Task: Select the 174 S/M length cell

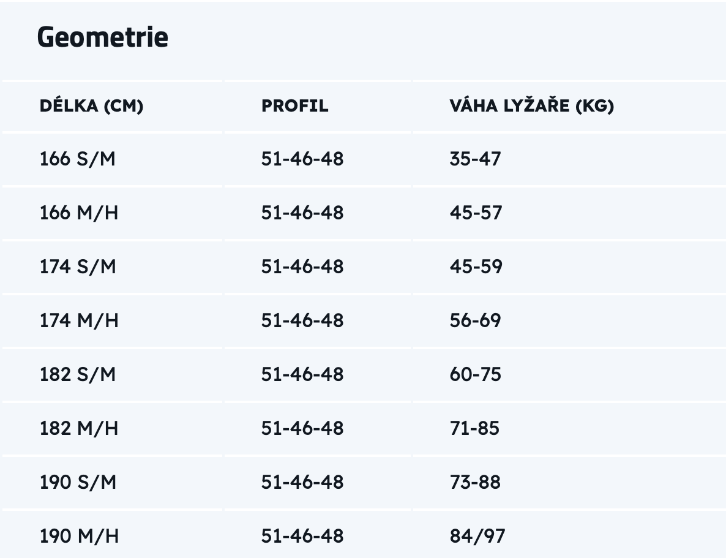Action: [x=78, y=267]
